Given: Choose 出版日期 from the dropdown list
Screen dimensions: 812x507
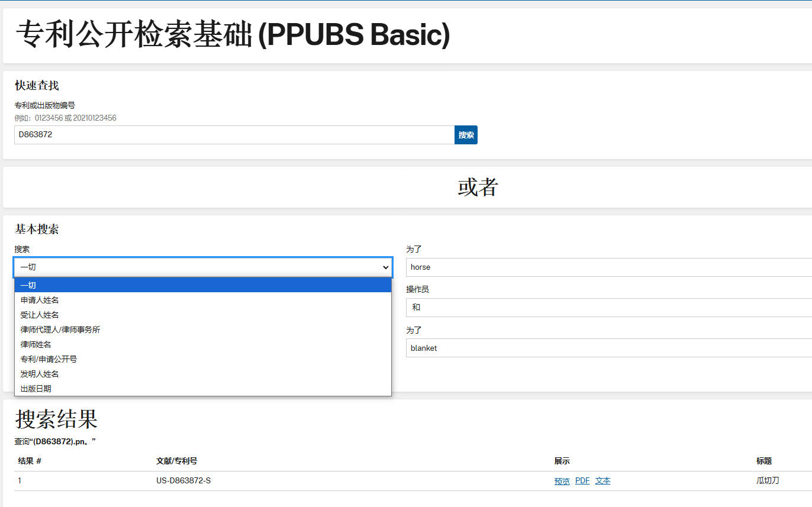Looking at the screenshot, I should pos(203,389).
